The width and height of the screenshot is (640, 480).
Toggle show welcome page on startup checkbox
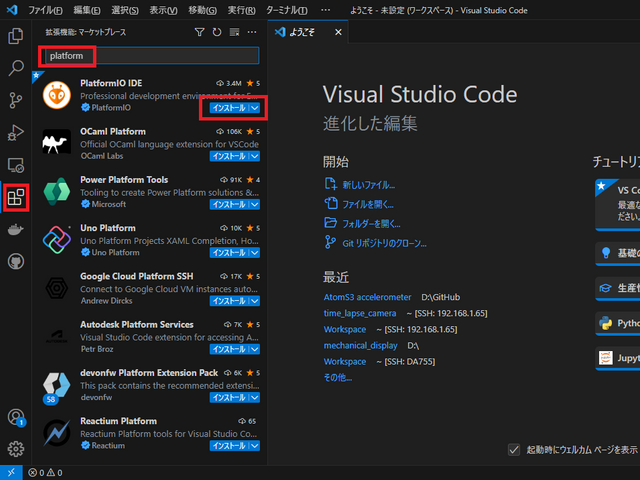click(x=514, y=450)
